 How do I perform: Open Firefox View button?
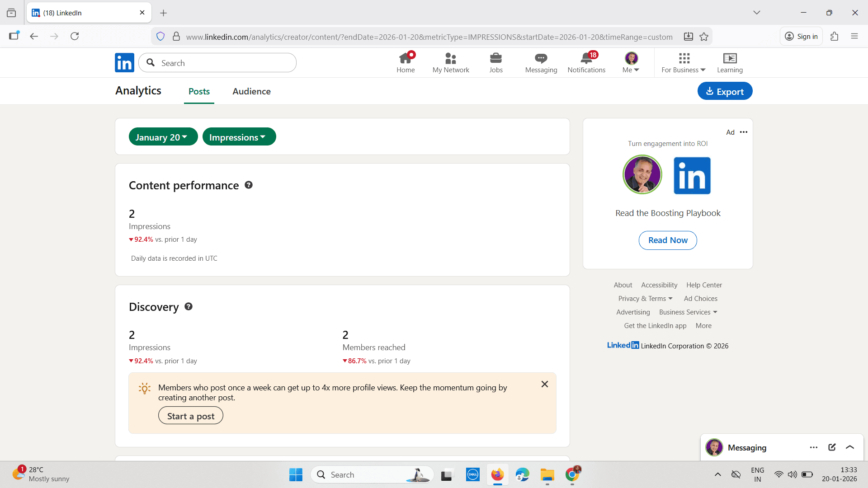11,13
